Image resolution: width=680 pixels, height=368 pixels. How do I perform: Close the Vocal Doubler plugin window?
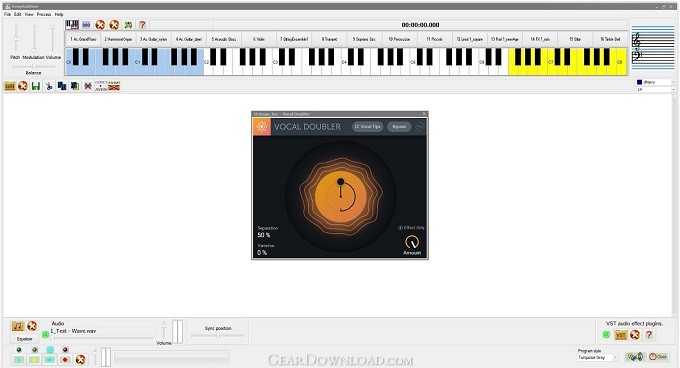click(x=425, y=114)
